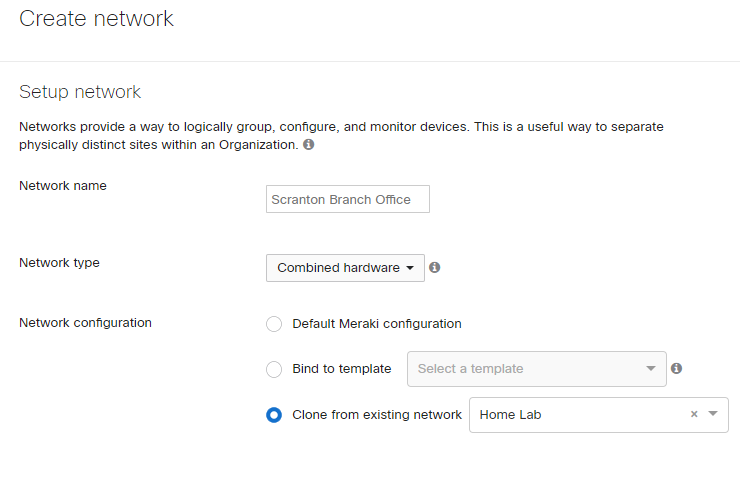Expand the Select a template dropdown arrow
The width and height of the screenshot is (740, 499).
(651, 368)
